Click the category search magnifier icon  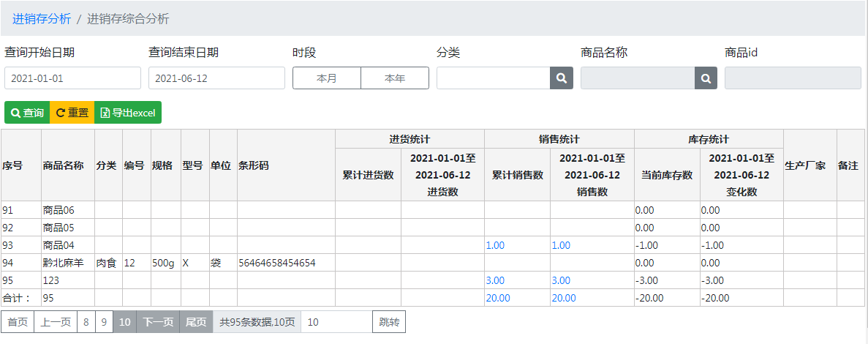562,78
